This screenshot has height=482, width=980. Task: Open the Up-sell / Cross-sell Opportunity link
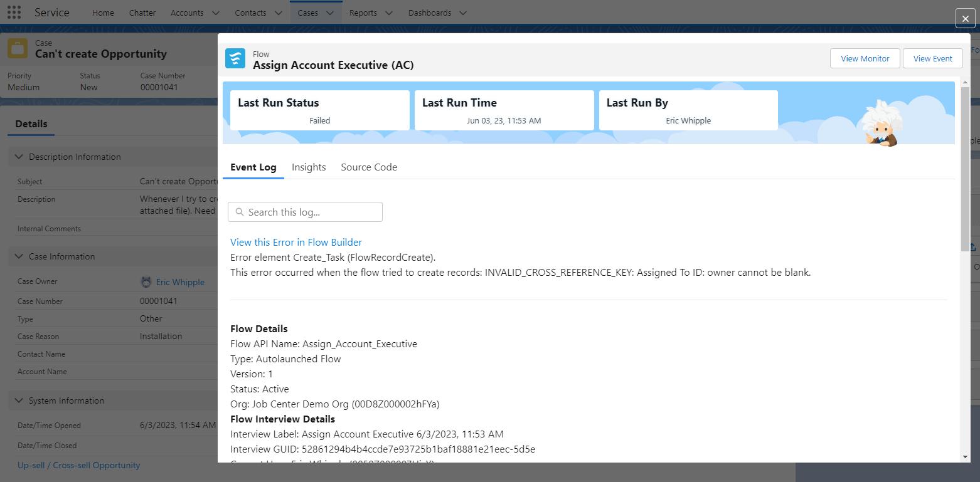79,466
